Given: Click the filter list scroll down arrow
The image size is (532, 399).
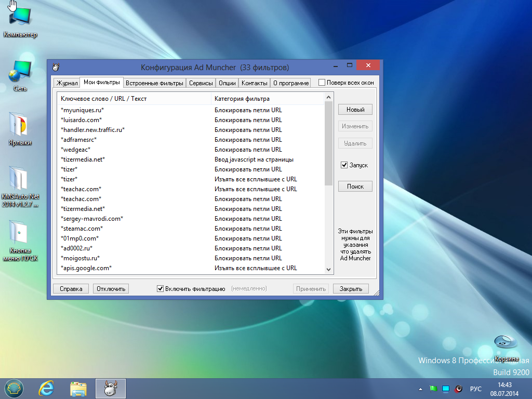Looking at the screenshot, I should pyautogui.click(x=328, y=270).
